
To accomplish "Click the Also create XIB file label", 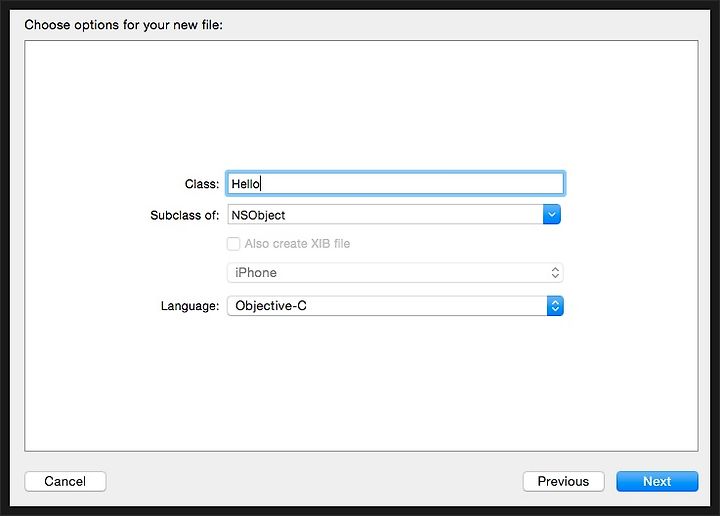I will pyautogui.click(x=297, y=244).
